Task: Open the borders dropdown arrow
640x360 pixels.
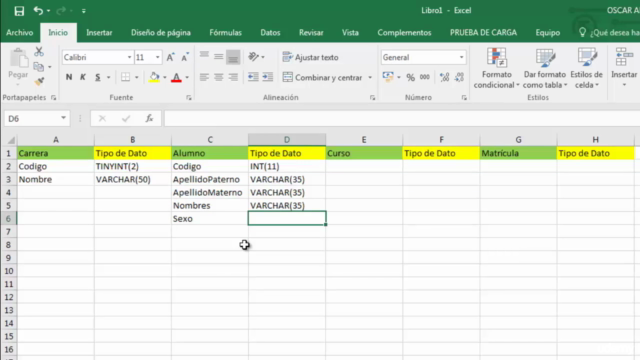Action: (137, 77)
